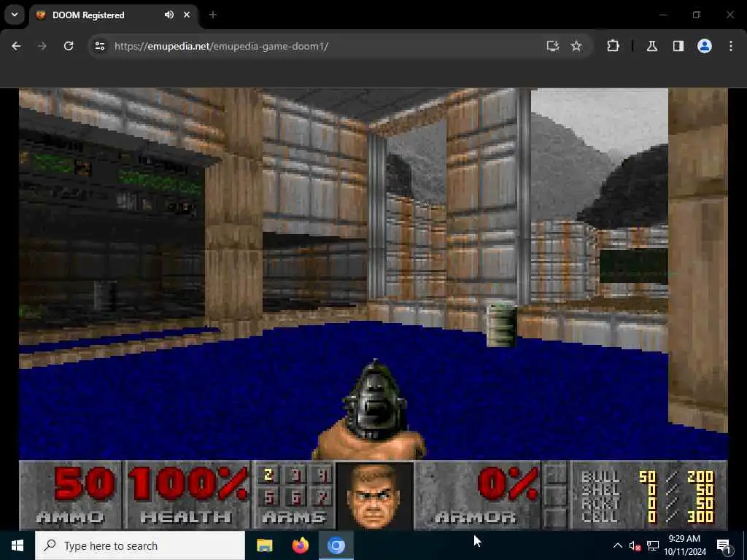Click the Type here to search box
The width and height of the screenshot is (747, 560).
click(x=140, y=545)
